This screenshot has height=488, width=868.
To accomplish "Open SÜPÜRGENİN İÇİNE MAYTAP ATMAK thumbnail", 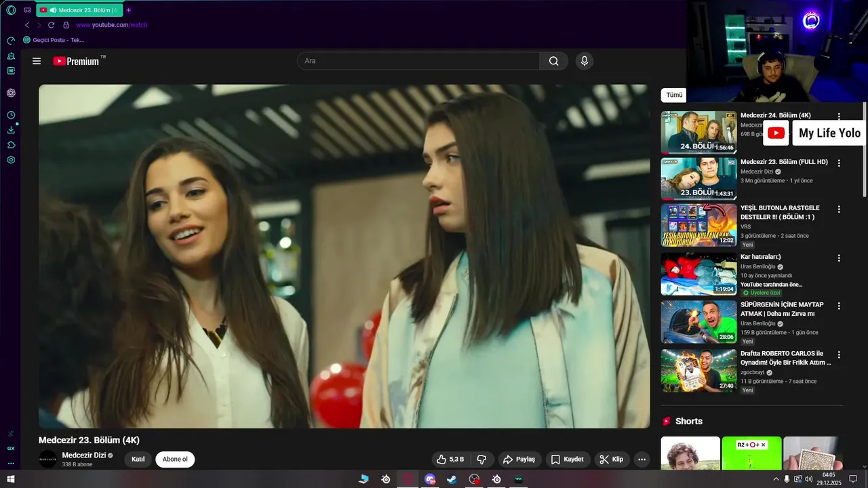I will [698, 322].
